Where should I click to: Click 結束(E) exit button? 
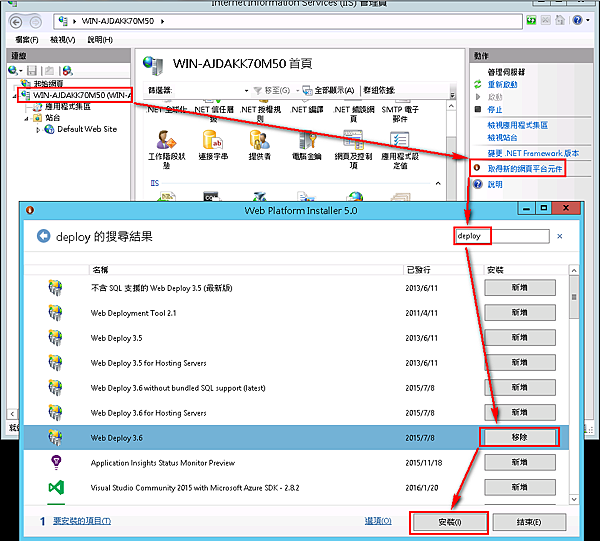tap(529, 522)
